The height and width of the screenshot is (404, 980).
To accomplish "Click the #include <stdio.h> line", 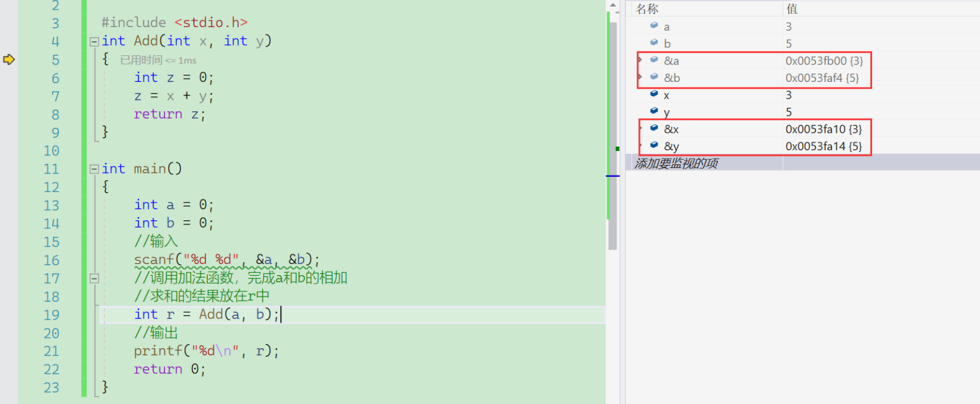I will click(x=175, y=23).
